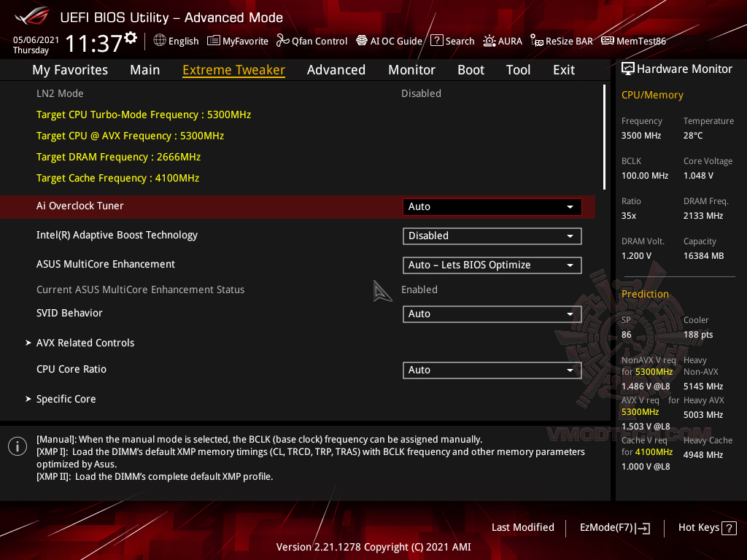The height and width of the screenshot is (560, 747).
Task: Click the English language globe icon
Action: [160, 41]
